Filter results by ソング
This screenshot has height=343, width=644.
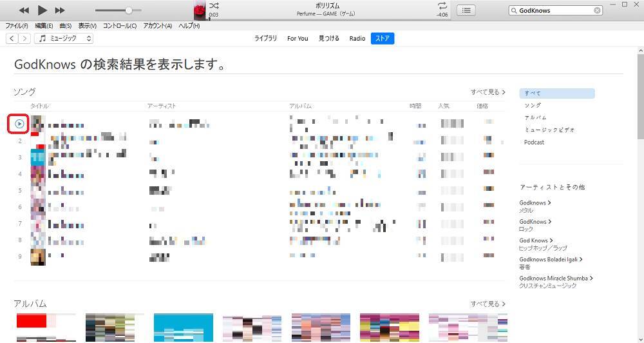(x=533, y=105)
